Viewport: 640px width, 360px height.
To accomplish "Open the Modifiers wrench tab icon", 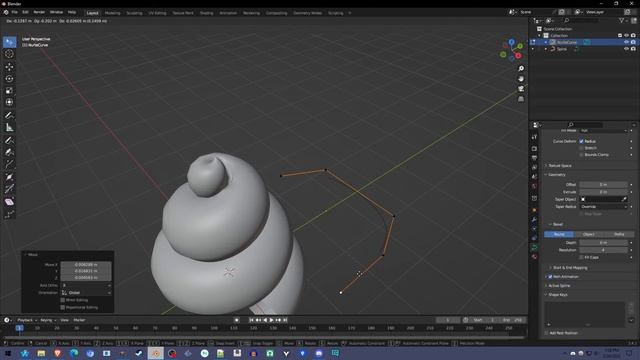I will pyautogui.click(x=534, y=220).
